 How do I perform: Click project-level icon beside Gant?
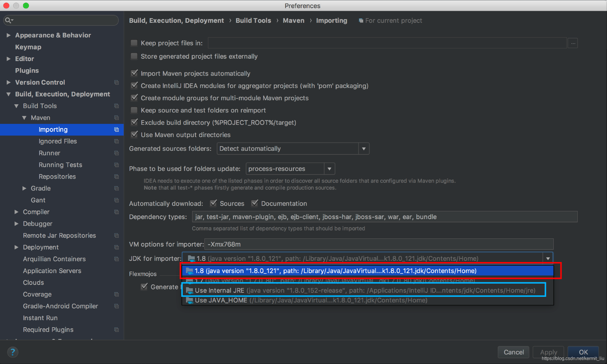(x=117, y=200)
